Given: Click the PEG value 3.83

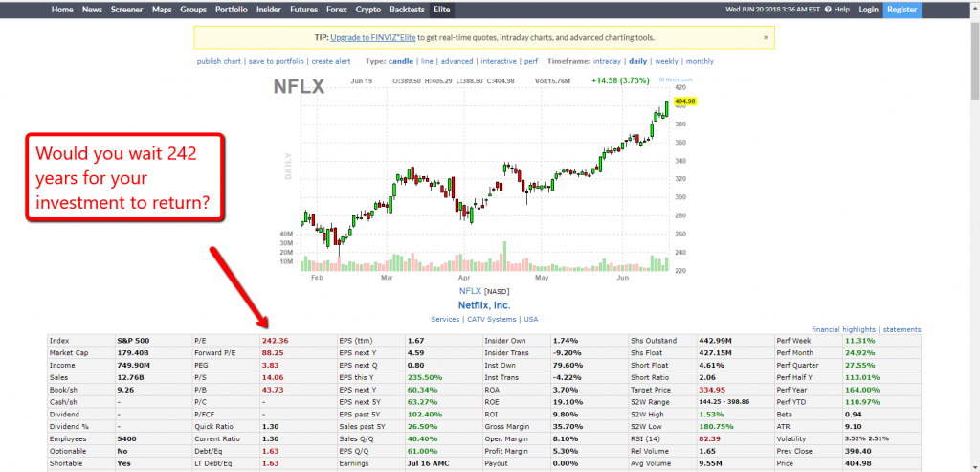Looking at the screenshot, I should [x=272, y=366].
